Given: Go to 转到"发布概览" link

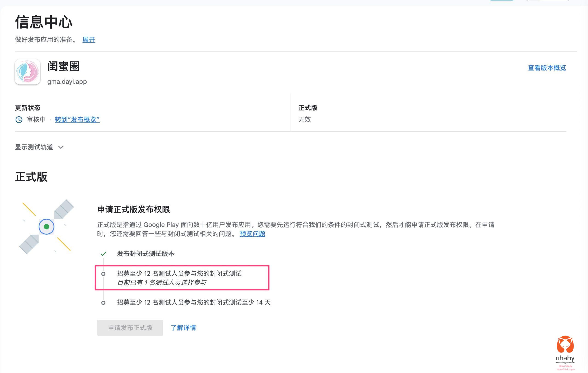Looking at the screenshot, I should 77,120.
